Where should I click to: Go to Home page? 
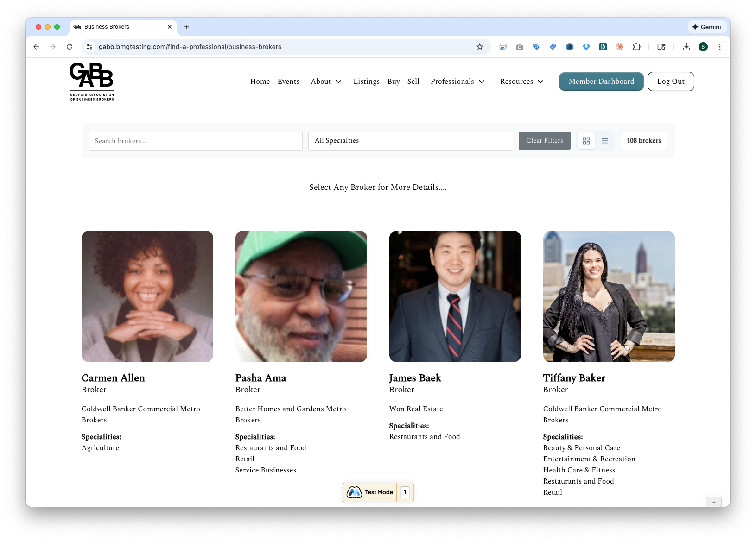pyautogui.click(x=260, y=82)
